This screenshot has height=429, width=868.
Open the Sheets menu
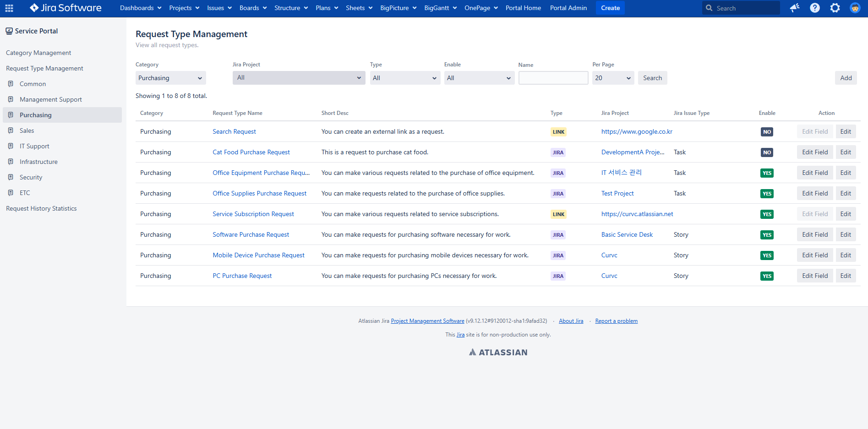pos(359,8)
